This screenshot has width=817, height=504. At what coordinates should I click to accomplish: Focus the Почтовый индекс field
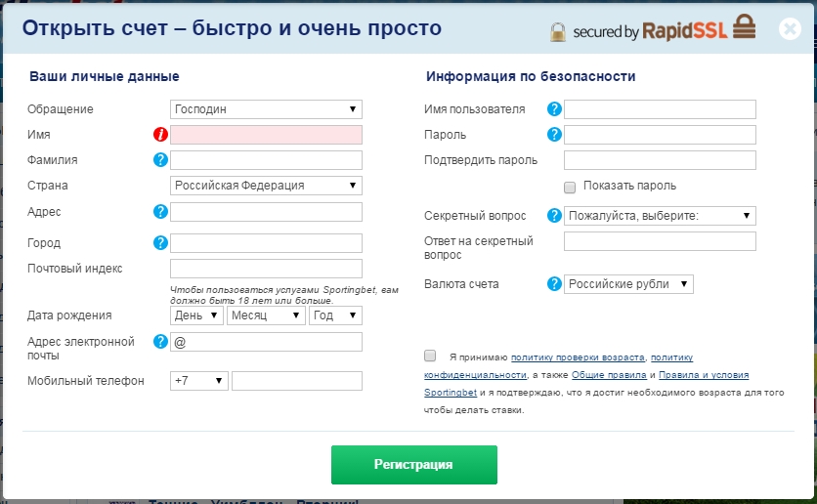266,269
